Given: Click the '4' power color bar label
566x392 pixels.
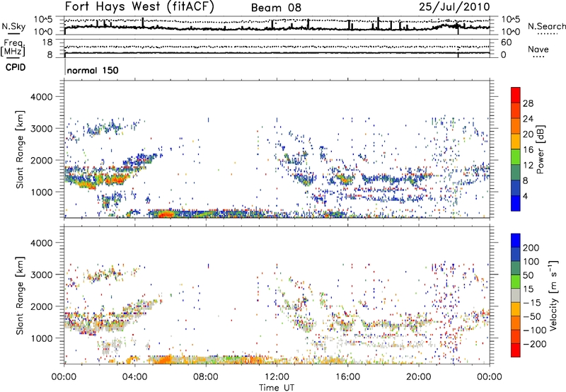Looking at the screenshot, I should (526, 196).
